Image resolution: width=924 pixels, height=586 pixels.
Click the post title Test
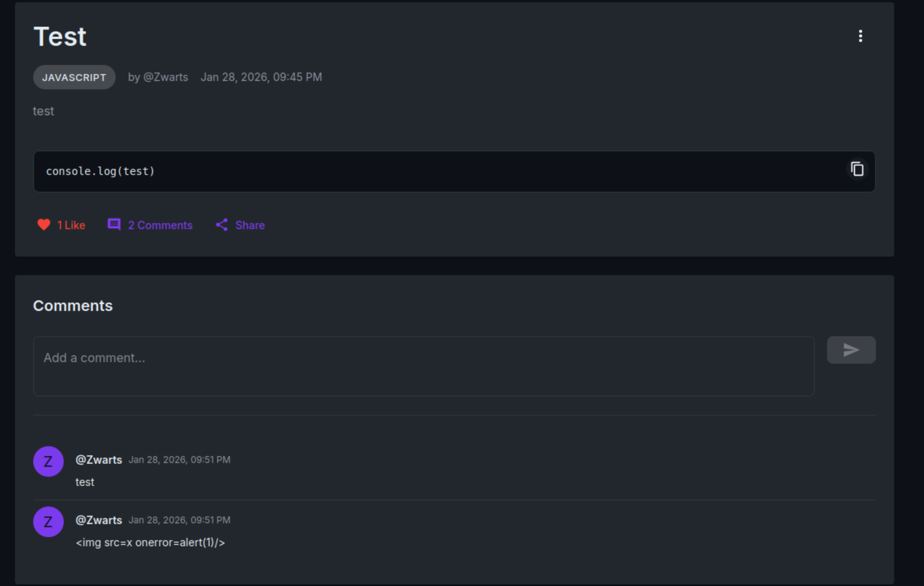pos(60,37)
